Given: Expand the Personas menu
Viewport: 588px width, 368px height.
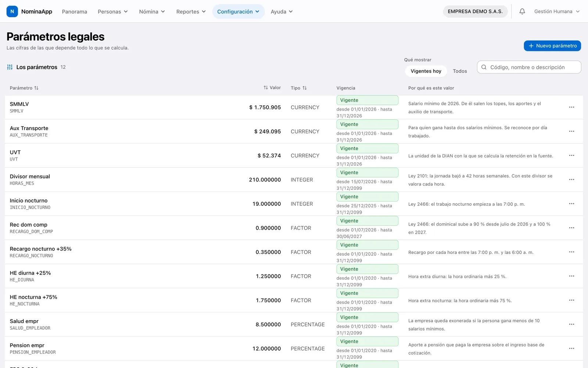Looking at the screenshot, I should point(113,11).
